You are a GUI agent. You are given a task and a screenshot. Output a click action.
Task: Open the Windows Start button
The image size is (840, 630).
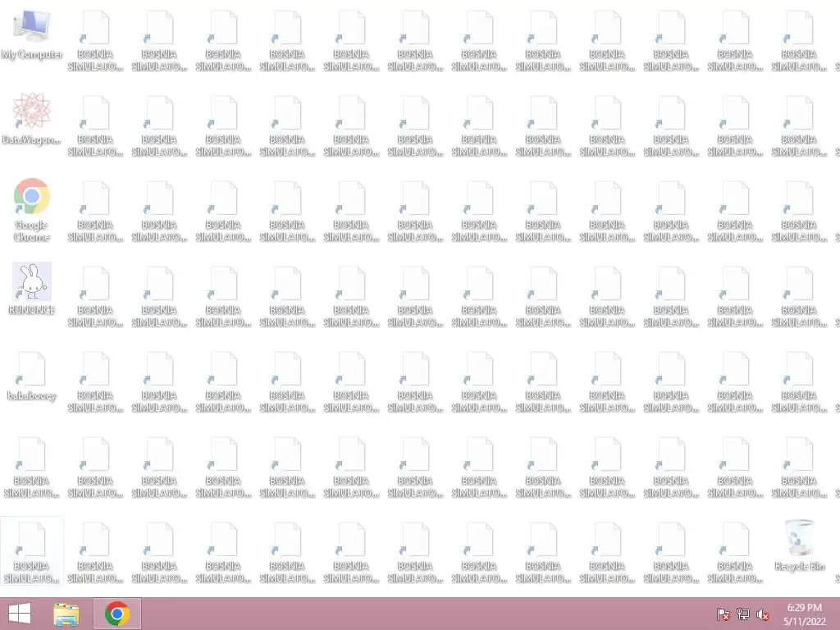(x=20, y=614)
